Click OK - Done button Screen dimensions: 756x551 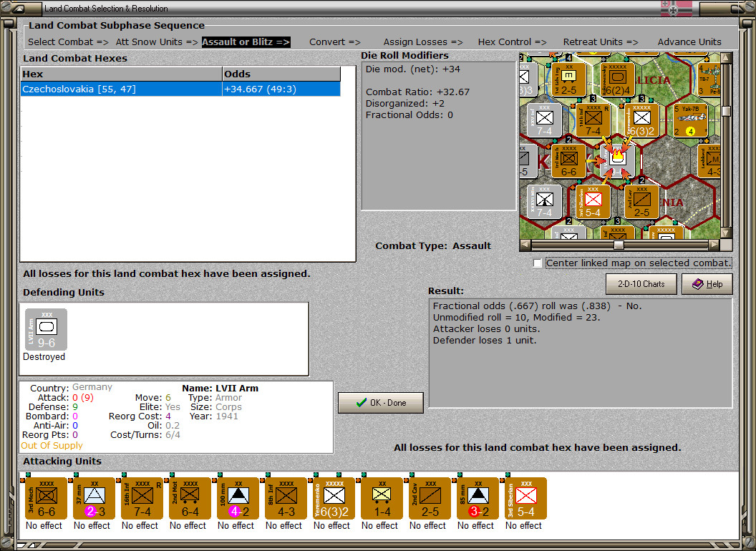tap(381, 403)
